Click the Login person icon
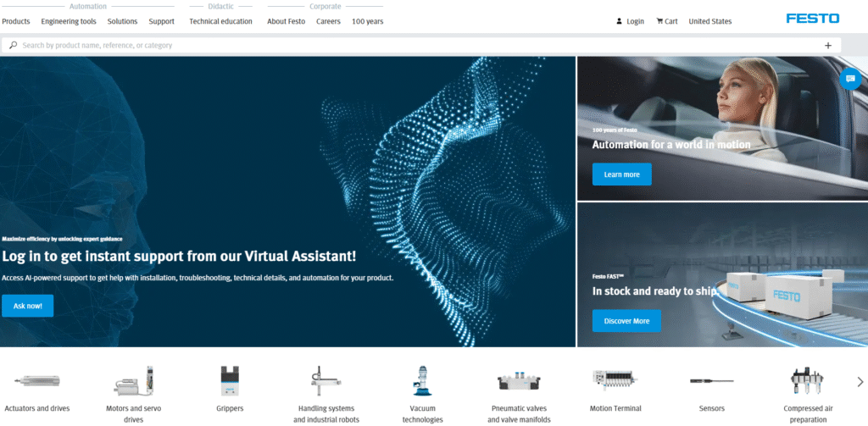This screenshot has height=426, width=868. pyautogui.click(x=620, y=21)
